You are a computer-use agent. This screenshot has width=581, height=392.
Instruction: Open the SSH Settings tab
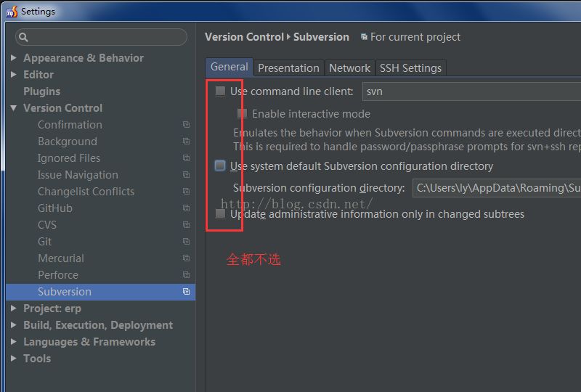pyautogui.click(x=410, y=68)
